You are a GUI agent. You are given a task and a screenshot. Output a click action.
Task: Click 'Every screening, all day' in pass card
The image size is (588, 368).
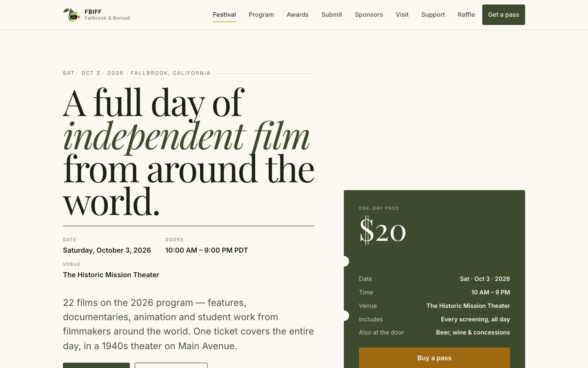point(475,319)
